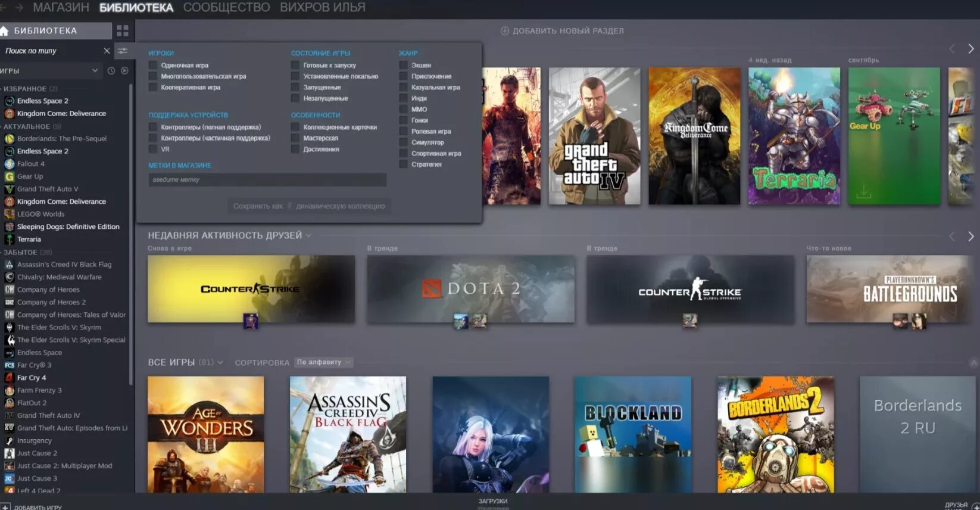980x510 pixels.
Task: Check the Стратегия genre box
Action: click(404, 164)
